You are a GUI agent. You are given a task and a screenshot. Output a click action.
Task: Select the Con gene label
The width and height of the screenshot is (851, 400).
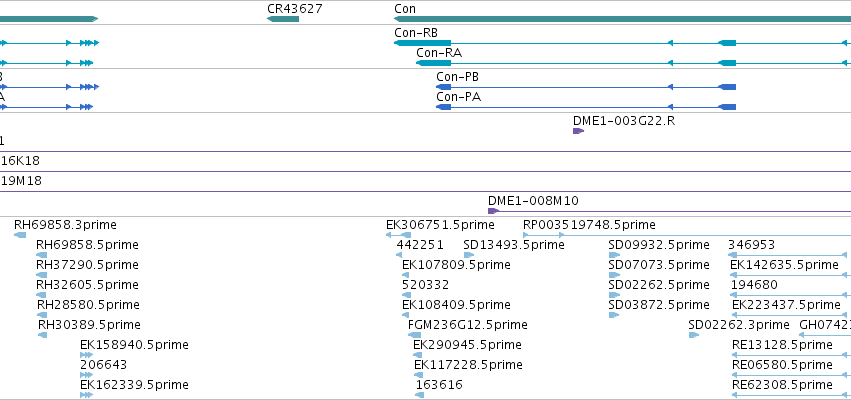click(405, 9)
